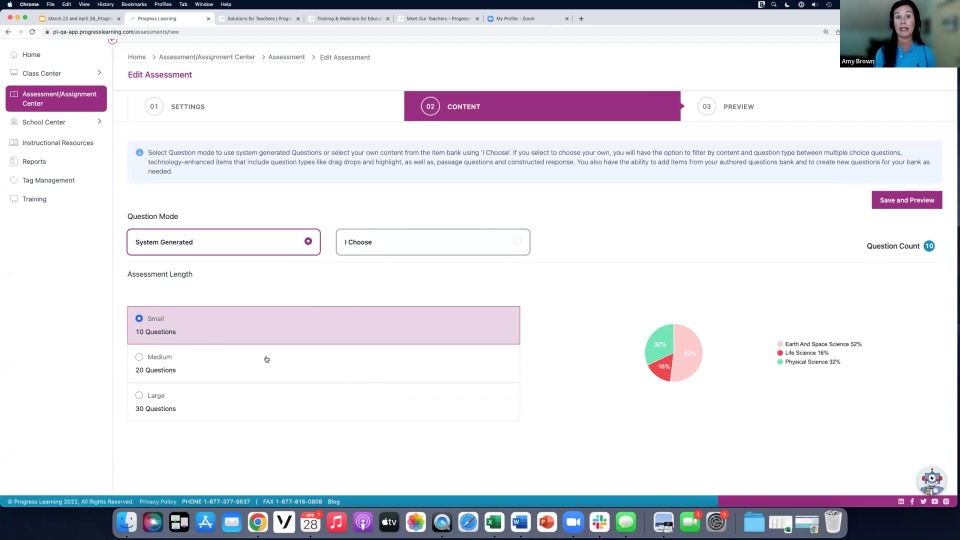
Task: Click the Training icon in sidebar
Action: click(14, 199)
